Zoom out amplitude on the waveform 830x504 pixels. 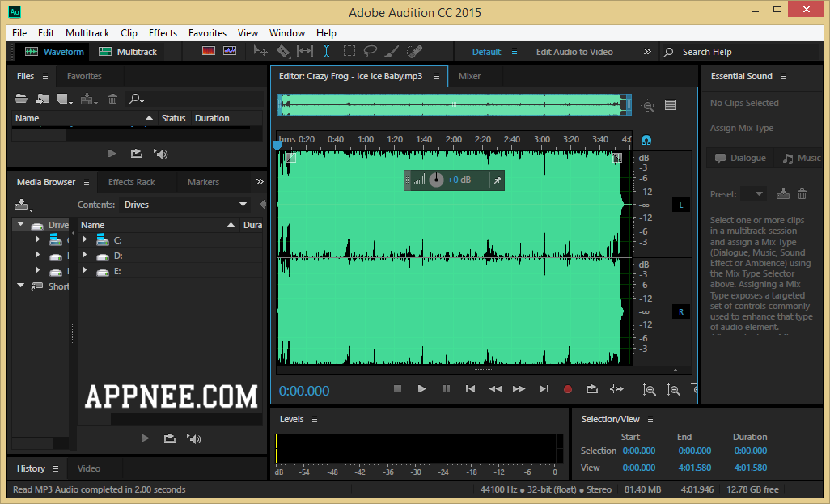[673, 390]
